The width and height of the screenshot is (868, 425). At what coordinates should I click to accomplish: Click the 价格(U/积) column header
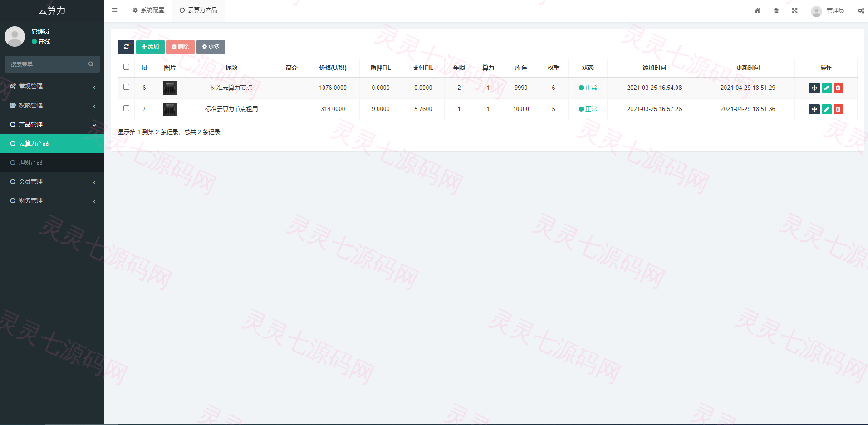click(x=333, y=68)
